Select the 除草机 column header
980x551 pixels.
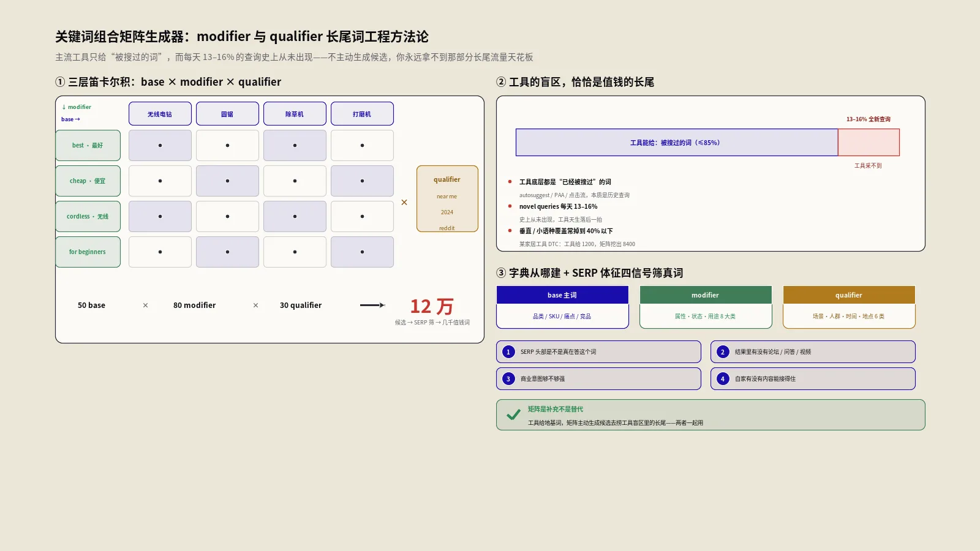295,114
